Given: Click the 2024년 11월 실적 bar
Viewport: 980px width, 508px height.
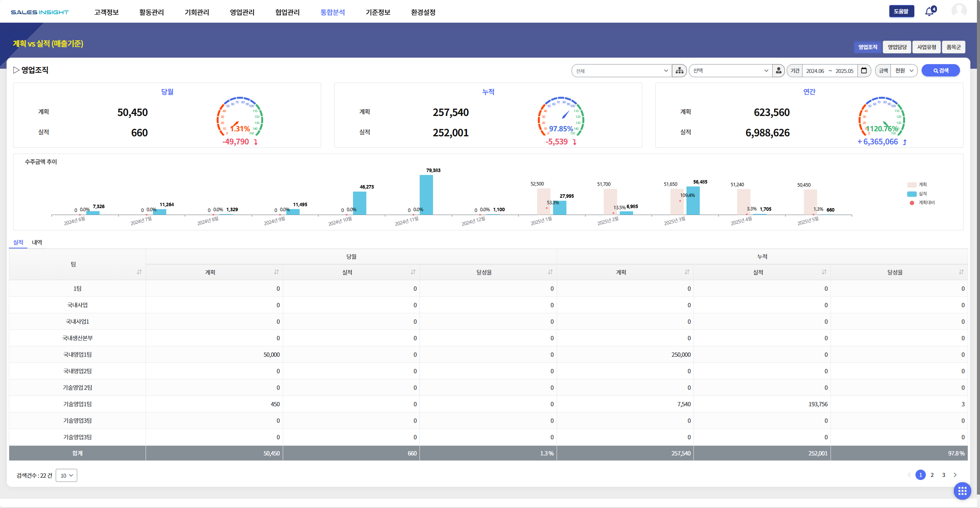Looking at the screenshot, I should click(426, 195).
